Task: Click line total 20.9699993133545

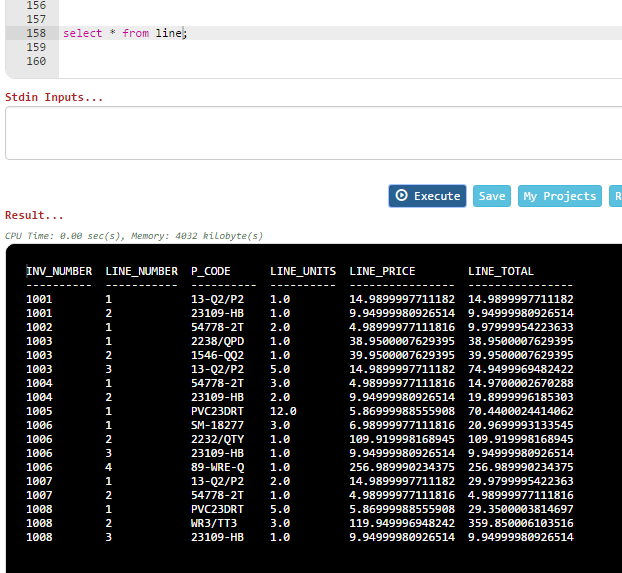Action: click(x=521, y=425)
